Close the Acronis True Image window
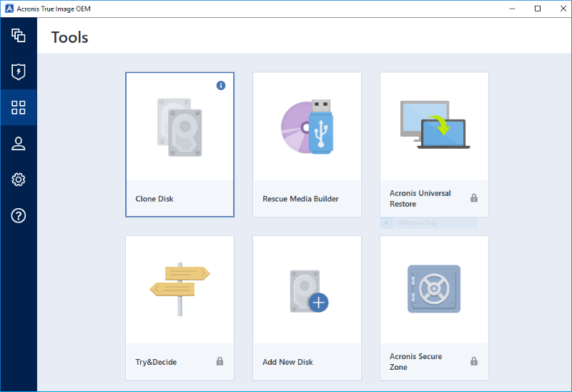The image size is (572, 392). 563,9
